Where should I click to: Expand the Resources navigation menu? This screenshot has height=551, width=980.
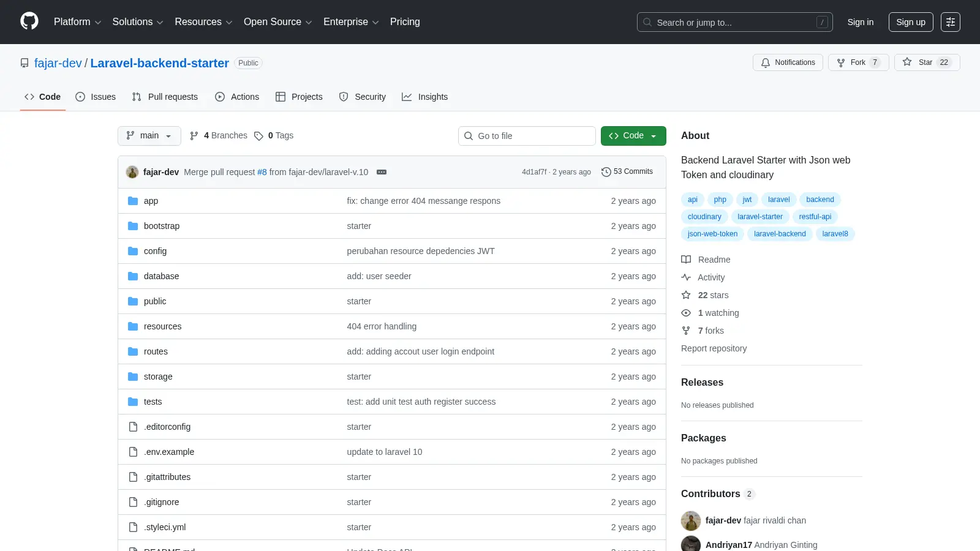coord(203,22)
